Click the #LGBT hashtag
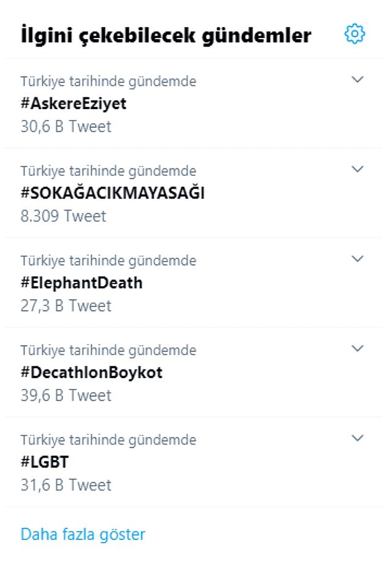392x574 pixels. (45, 462)
